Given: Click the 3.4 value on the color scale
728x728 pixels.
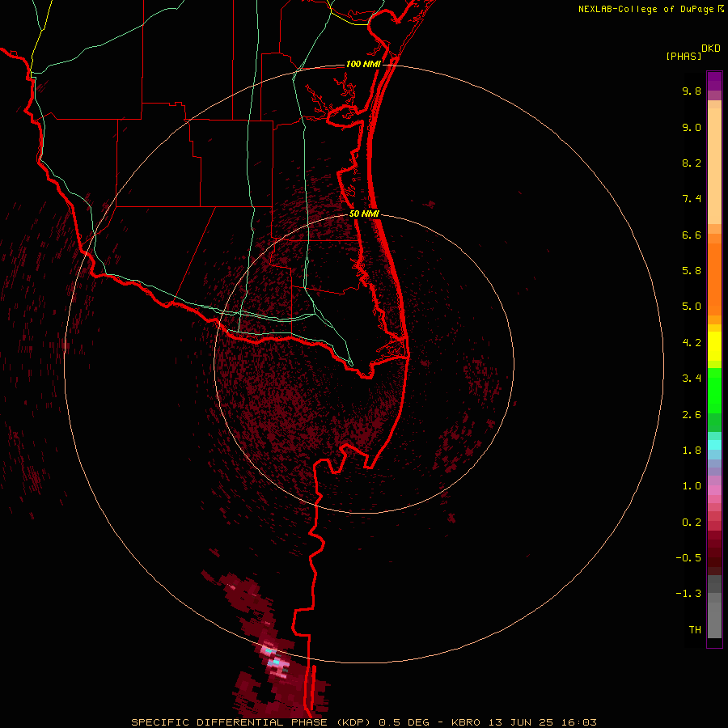Looking at the screenshot, I should click(x=692, y=379).
